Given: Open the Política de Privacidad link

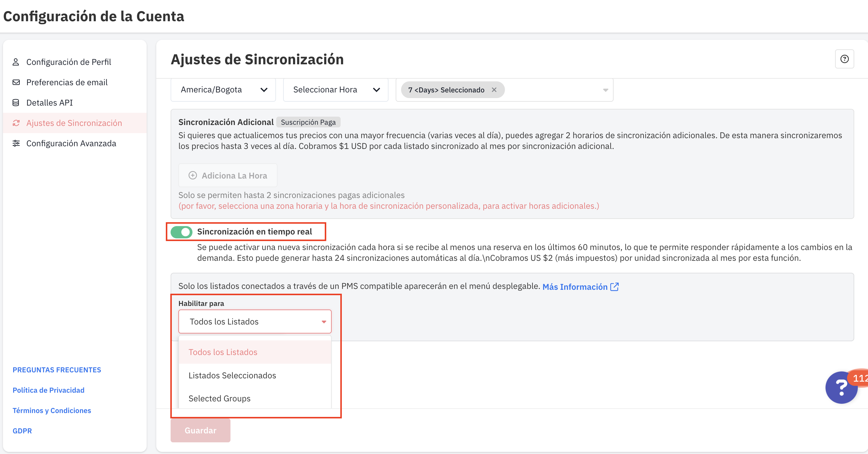Looking at the screenshot, I should [48, 390].
